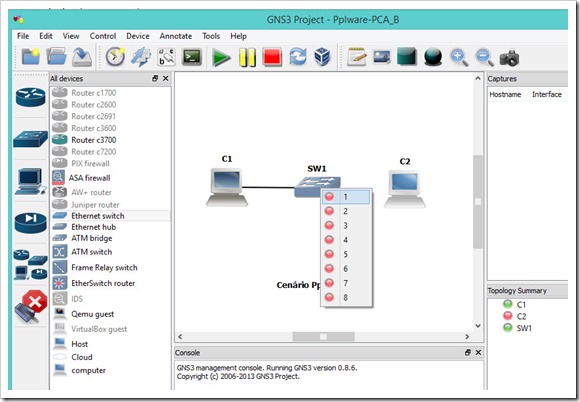Open the Annotate menu
This screenshot has height=402, width=580.
176,36
